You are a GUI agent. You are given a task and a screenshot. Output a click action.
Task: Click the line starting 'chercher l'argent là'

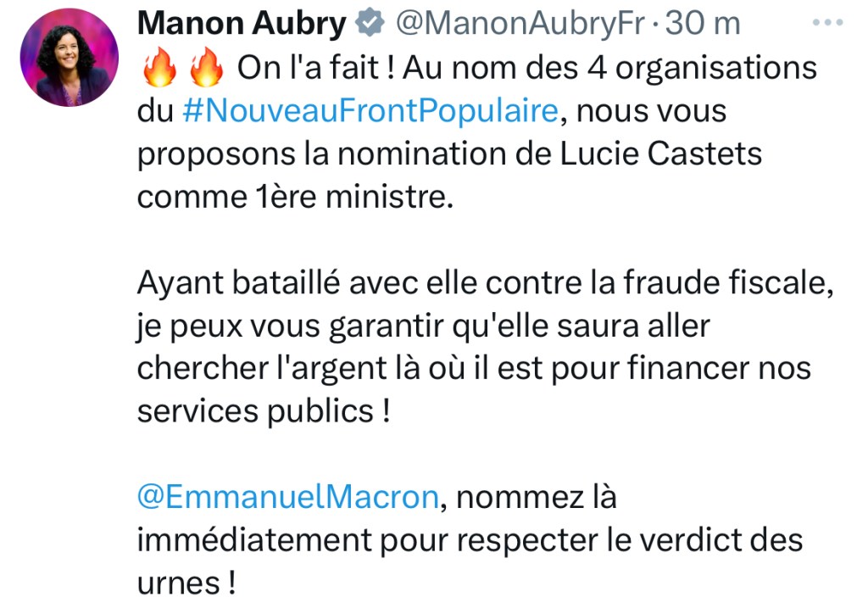[475, 369]
